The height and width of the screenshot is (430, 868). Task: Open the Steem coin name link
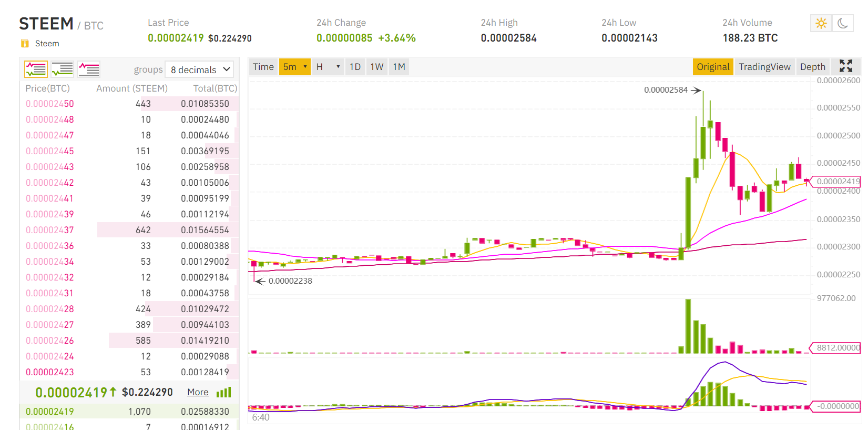tap(47, 44)
